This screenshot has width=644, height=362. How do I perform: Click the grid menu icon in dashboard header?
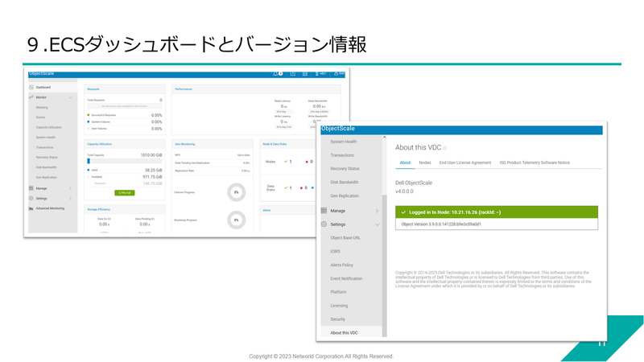(x=305, y=73)
